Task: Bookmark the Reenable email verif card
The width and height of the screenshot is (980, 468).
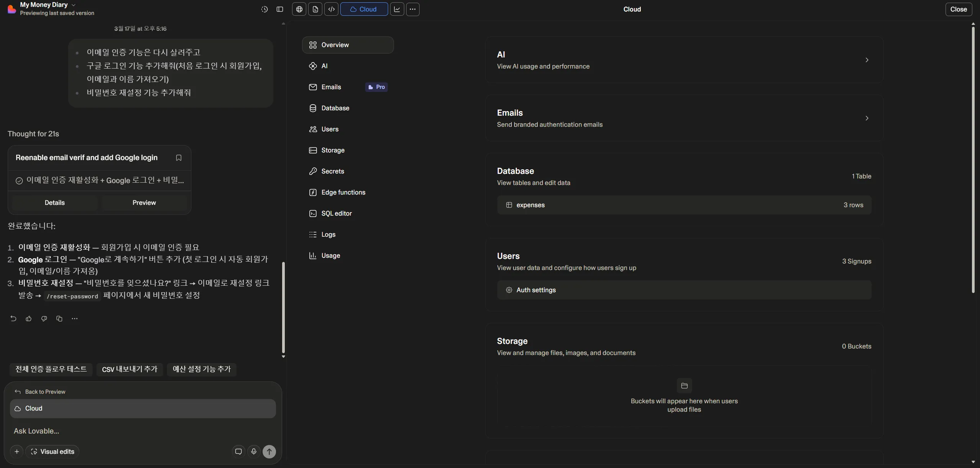Action: point(179,158)
